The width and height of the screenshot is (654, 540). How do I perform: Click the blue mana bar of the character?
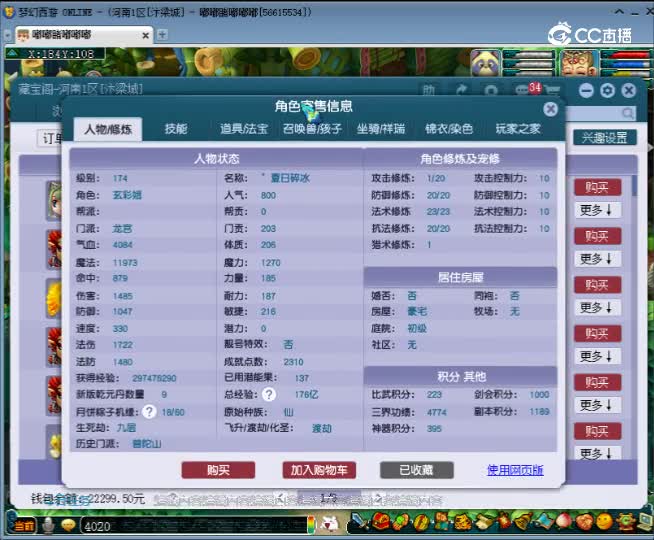click(625, 64)
